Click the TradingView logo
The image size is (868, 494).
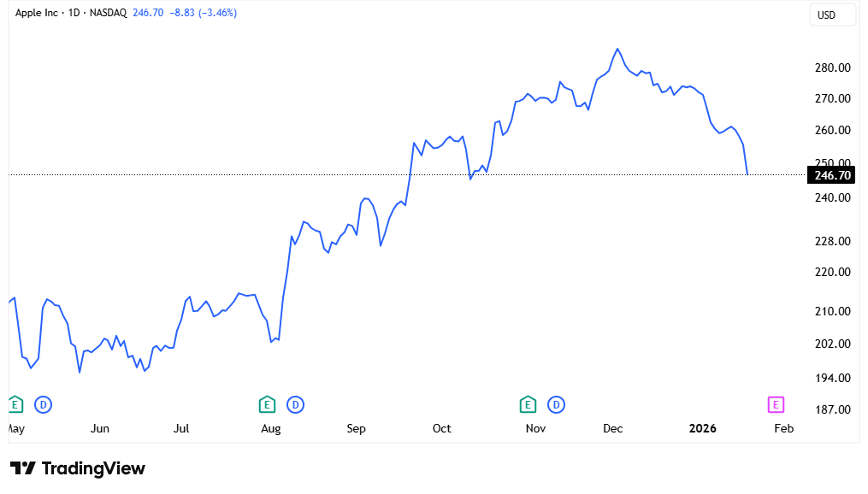(x=78, y=468)
